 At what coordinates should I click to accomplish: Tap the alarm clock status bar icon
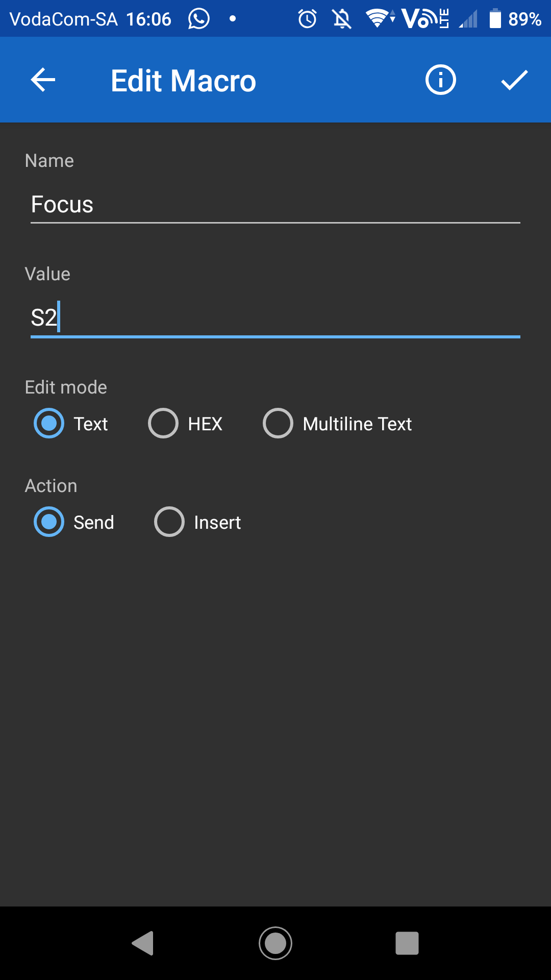[307, 18]
